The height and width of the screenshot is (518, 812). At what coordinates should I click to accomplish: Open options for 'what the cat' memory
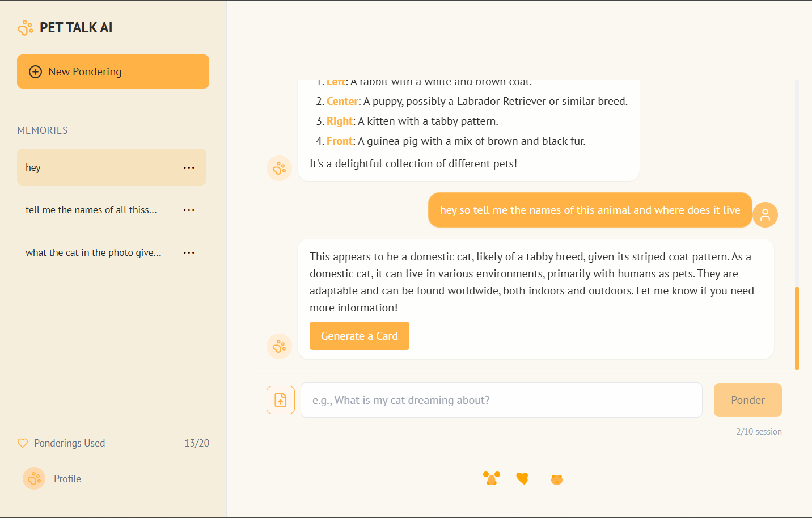(x=189, y=252)
